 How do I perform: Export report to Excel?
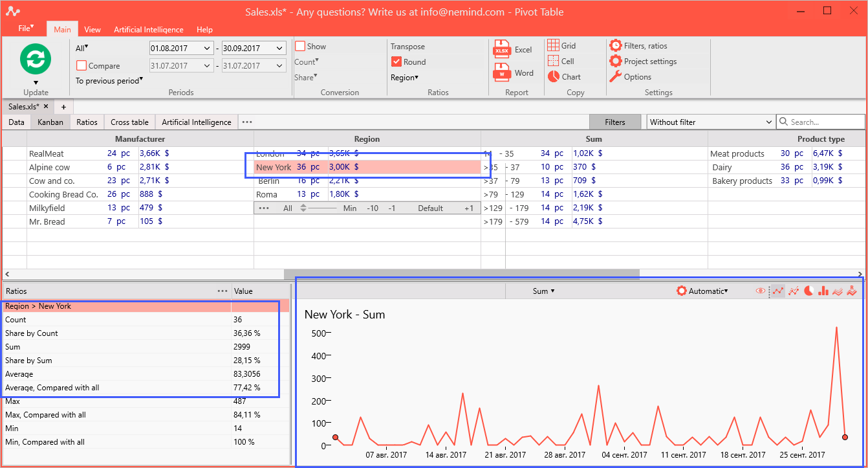coord(513,50)
